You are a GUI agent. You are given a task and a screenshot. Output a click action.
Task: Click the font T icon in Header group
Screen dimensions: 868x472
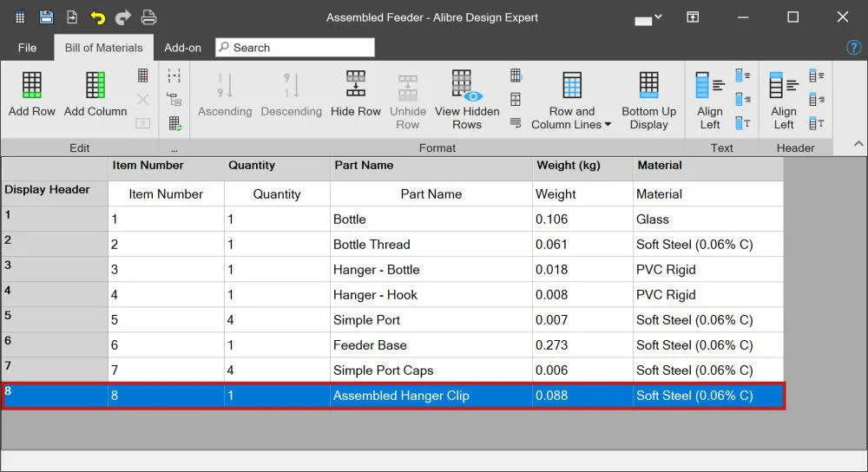817,123
